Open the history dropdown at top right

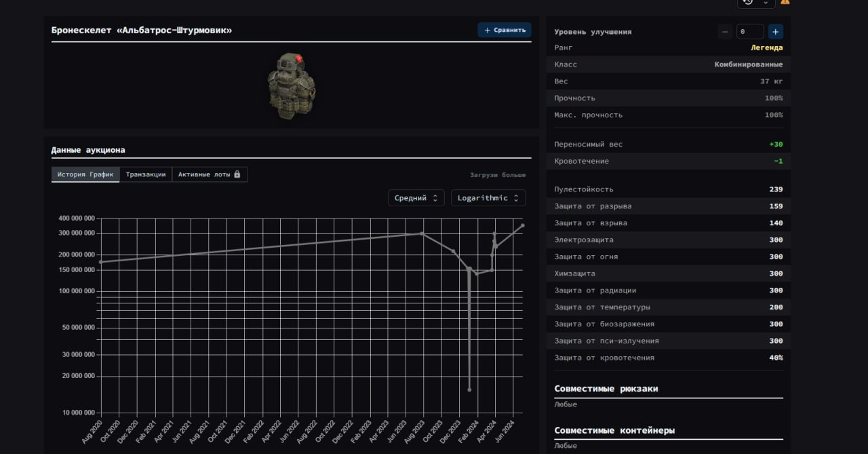(756, 3)
